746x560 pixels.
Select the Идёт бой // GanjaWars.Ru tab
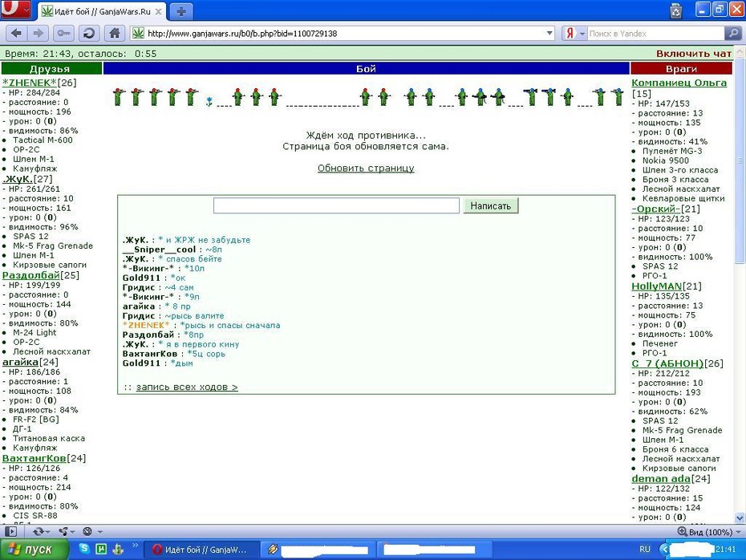point(102,11)
